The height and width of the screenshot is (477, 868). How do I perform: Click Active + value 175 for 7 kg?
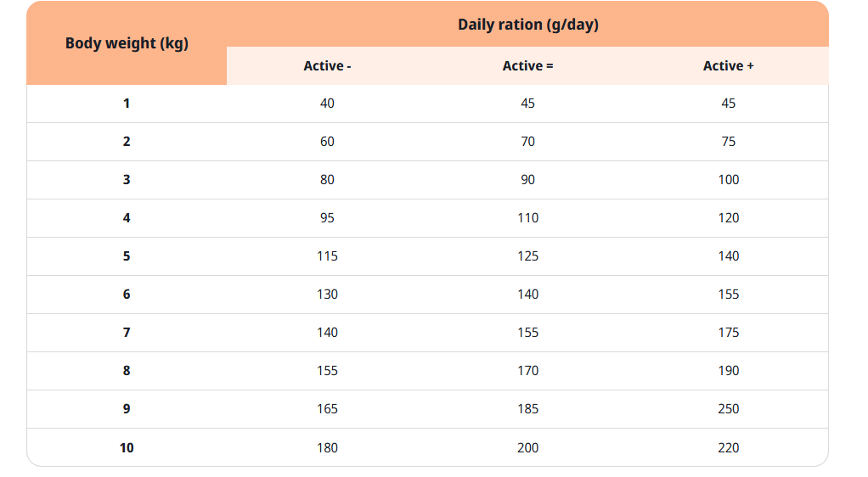728,333
